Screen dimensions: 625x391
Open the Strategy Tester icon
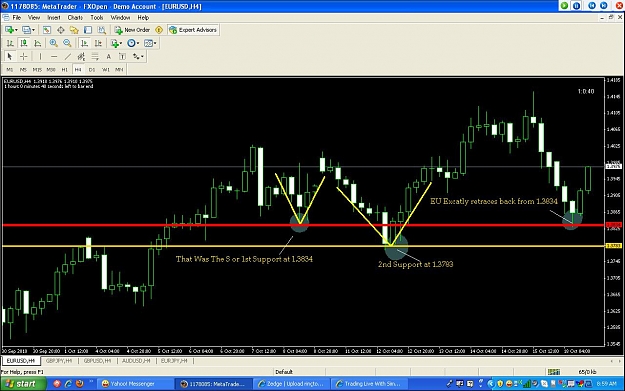(102, 30)
